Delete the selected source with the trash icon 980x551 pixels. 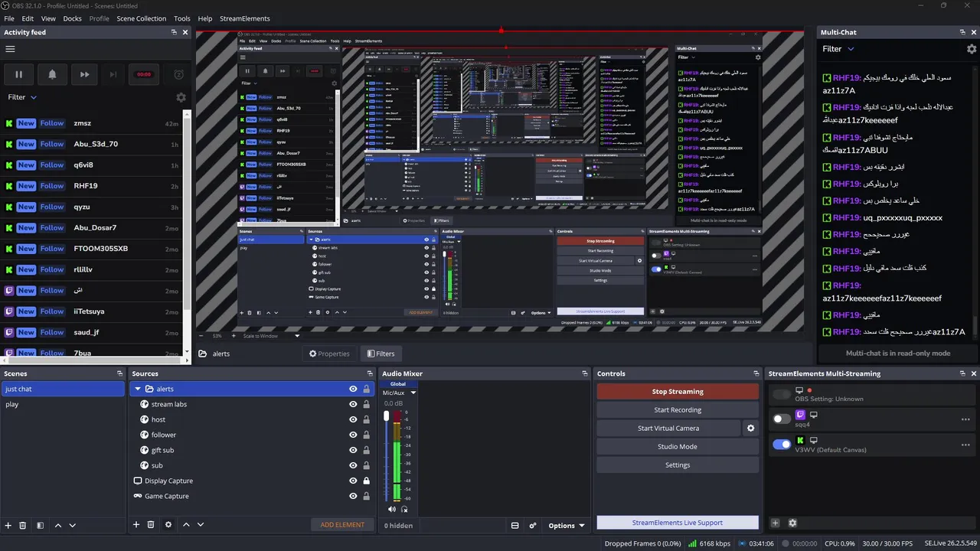tap(151, 524)
